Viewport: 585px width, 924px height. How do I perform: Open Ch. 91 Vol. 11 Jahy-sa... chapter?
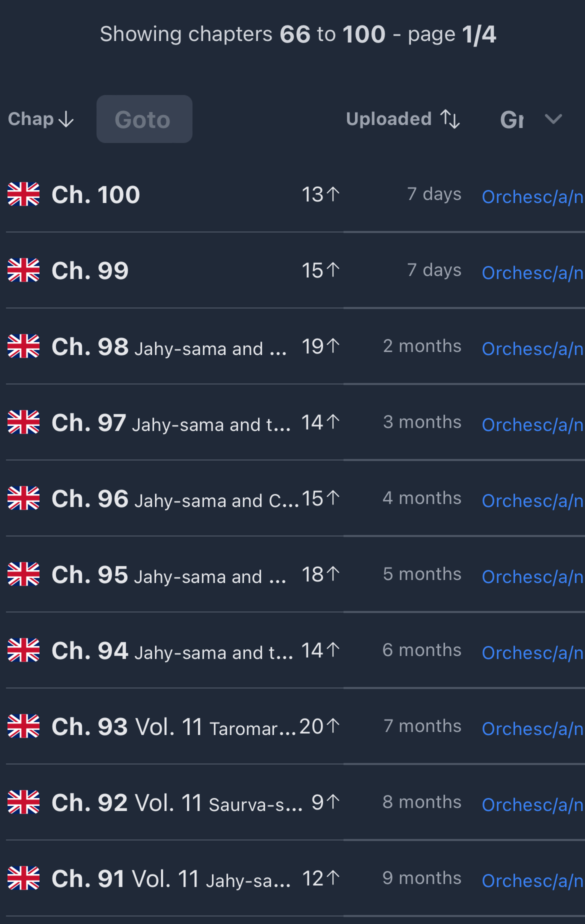pyautogui.click(x=171, y=878)
